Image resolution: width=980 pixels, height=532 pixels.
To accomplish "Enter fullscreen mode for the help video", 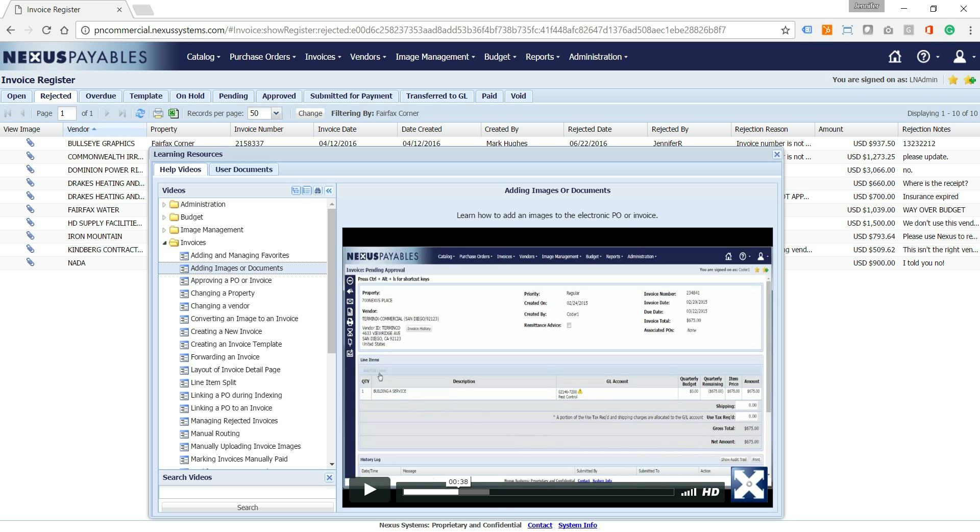I will point(749,484).
